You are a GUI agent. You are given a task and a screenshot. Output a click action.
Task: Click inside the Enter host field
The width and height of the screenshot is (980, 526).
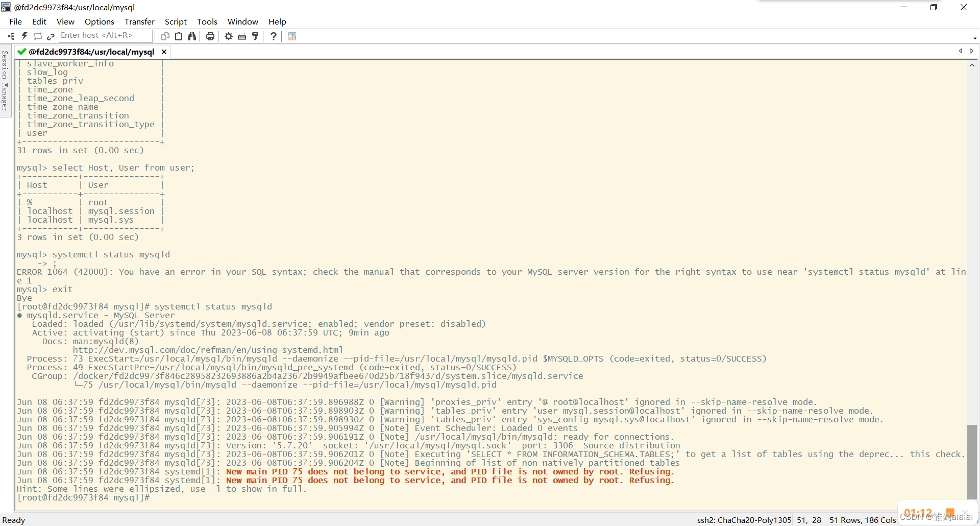point(106,35)
